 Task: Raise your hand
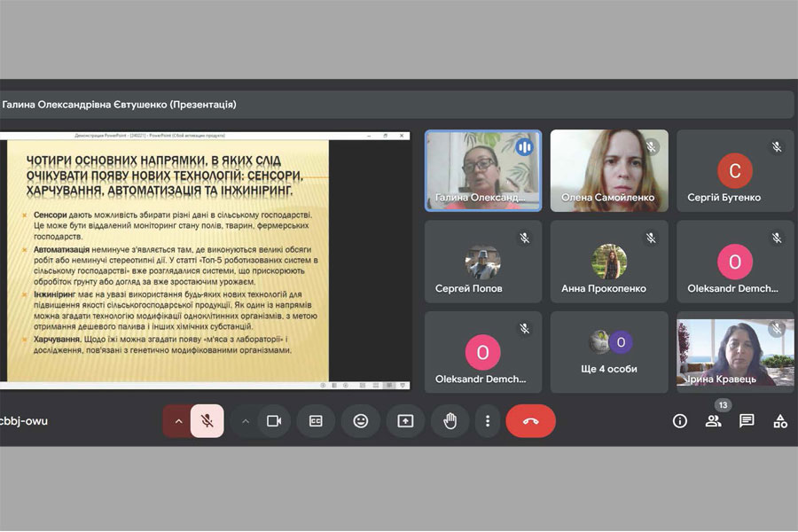[x=450, y=421]
